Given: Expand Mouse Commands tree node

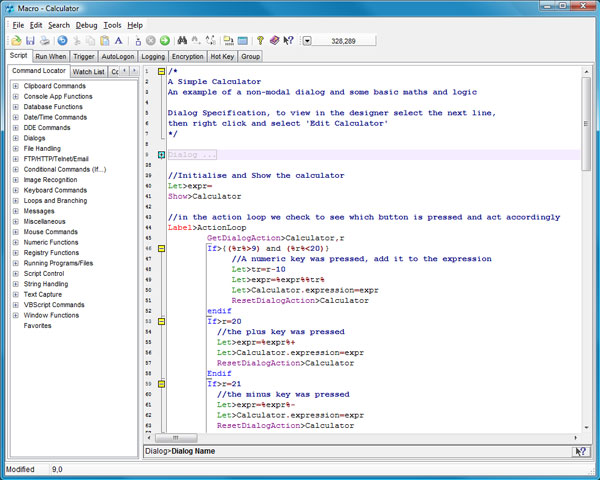Looking at the screenshot, I should click(15, 232).
